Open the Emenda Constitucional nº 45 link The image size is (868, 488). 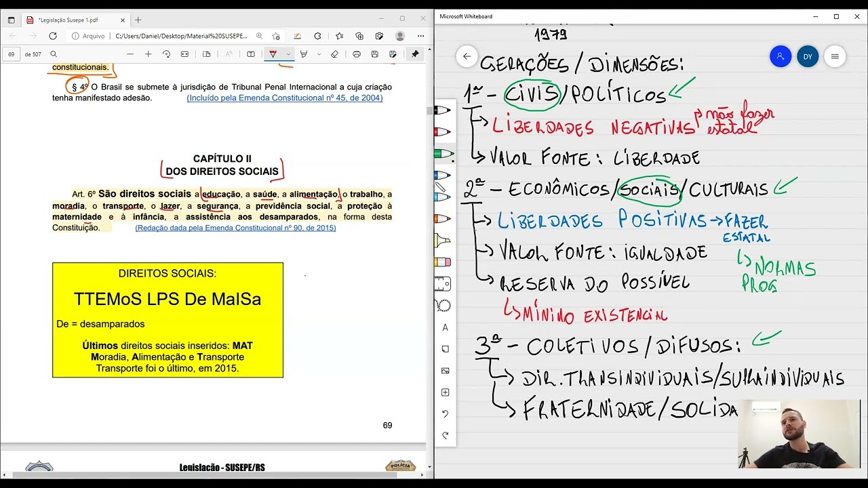click(285, 98)
